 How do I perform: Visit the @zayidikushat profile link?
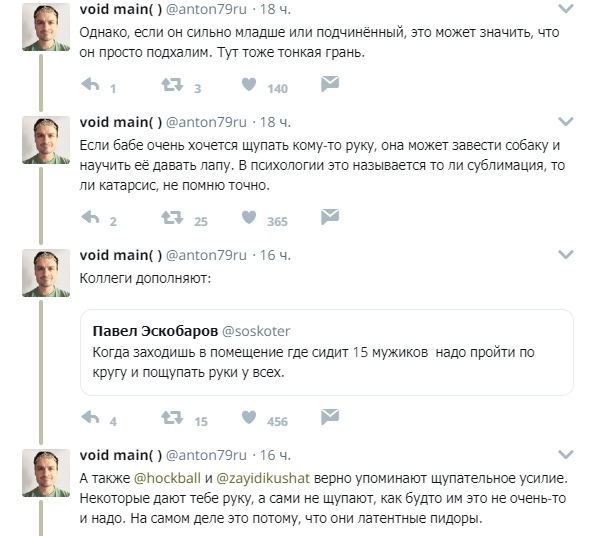(268, 477)
